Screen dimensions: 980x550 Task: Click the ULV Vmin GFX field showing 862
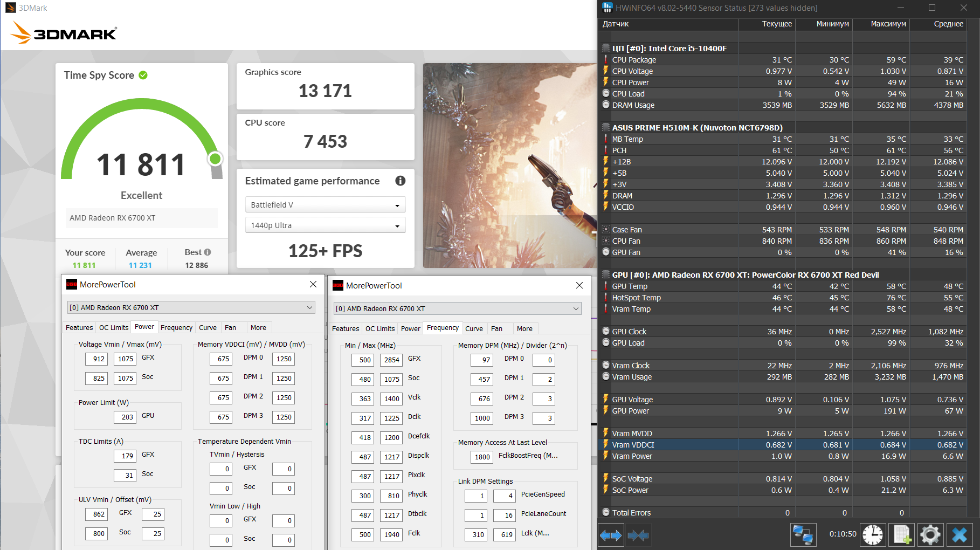click(96, 514)
